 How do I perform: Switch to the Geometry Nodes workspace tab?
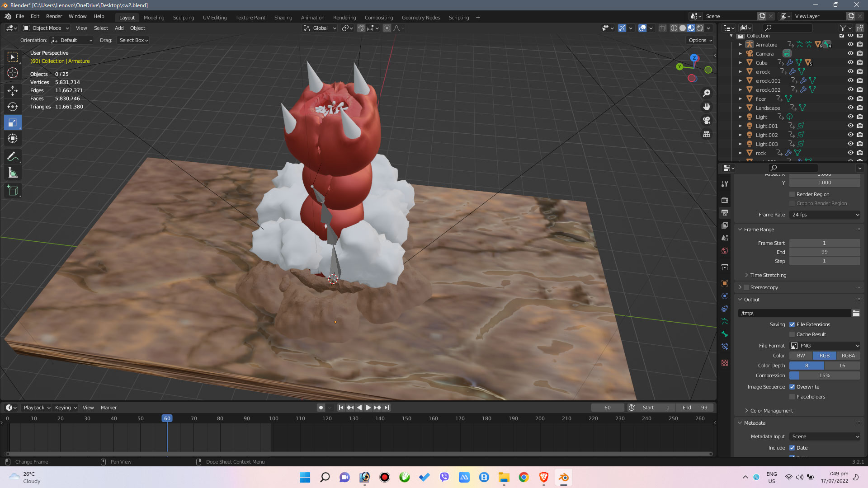point(420,18)
